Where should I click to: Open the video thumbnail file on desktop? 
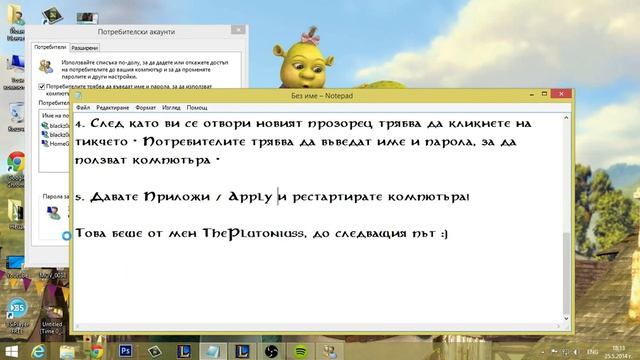coord(87,17)
